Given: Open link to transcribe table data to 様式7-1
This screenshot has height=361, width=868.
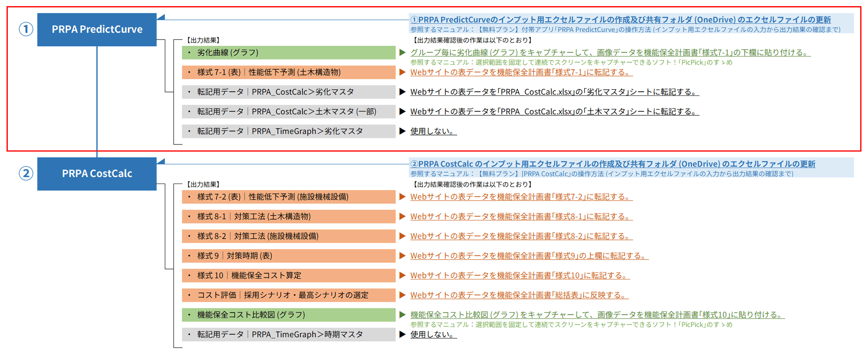Looking at the screenshot, I should (x=521, y=72).
